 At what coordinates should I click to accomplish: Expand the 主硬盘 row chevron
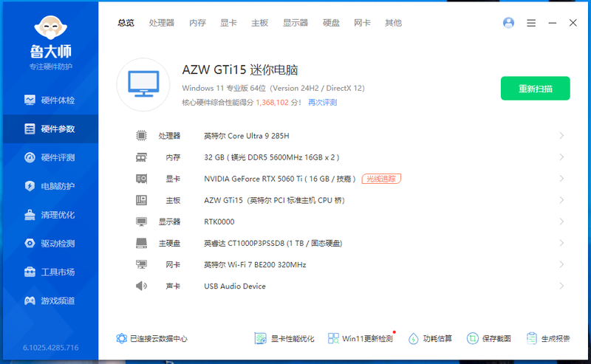[561, 243]
